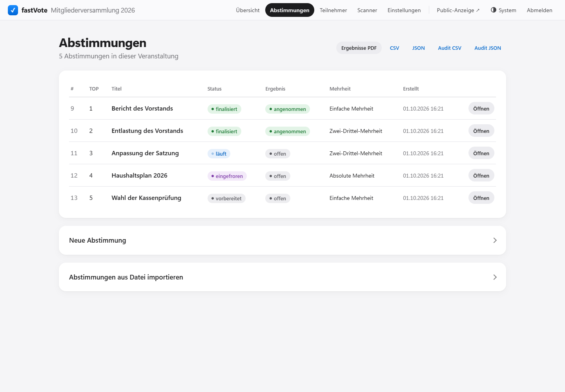Toggle the System theme switcher

[x=503, y=10]
